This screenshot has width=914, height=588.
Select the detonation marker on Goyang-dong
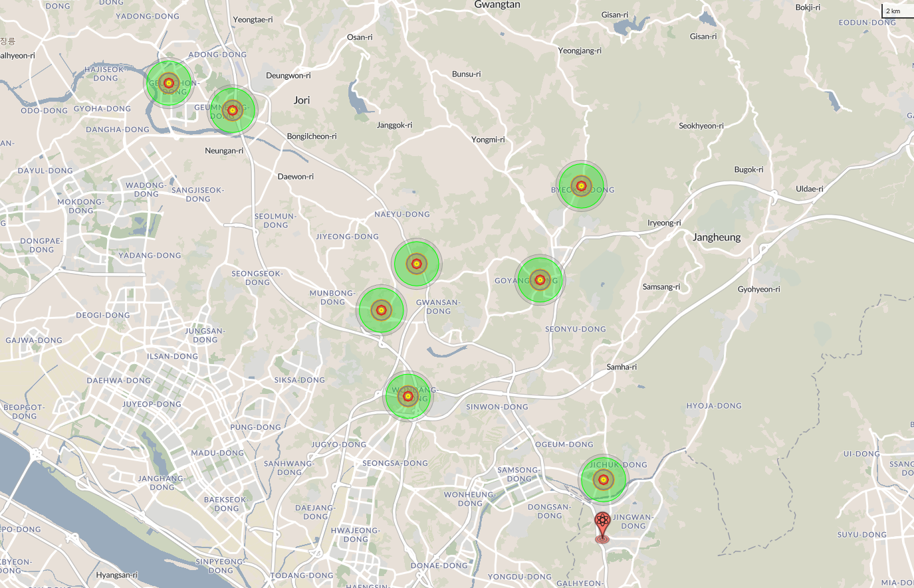[x=540, y=280]
